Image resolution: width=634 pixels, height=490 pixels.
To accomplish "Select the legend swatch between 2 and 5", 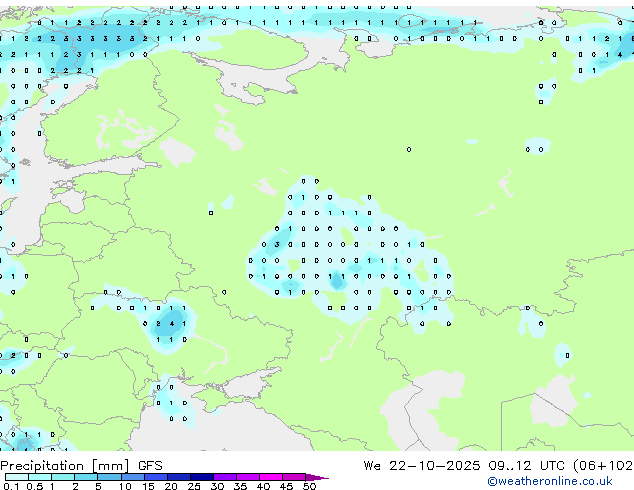I will pyautogui.click(x=86, y=477).
